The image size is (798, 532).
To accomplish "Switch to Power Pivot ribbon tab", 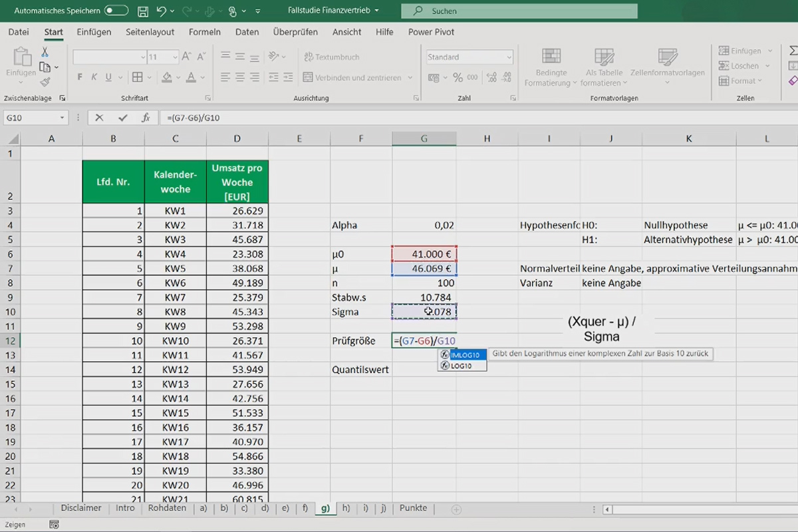I will [x=431, y=32].
